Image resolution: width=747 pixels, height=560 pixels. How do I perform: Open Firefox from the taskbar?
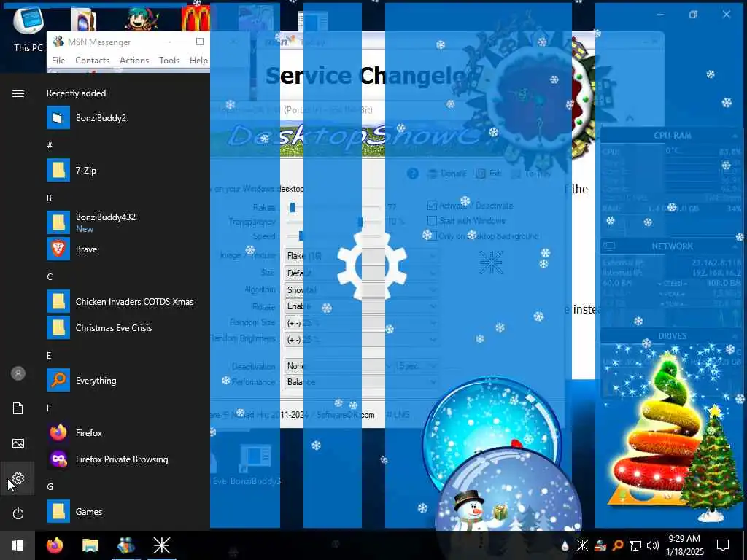click(55, 545)
